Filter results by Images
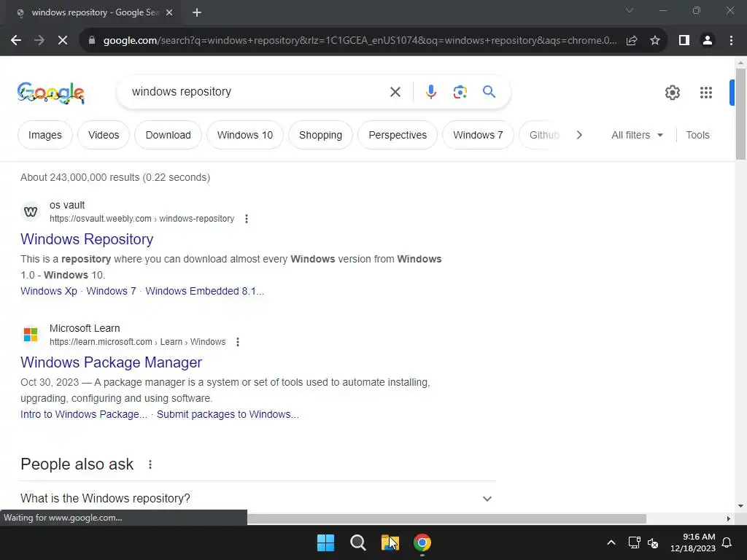The width and height of the screenshot is (747, 560). pyautogui.click(x=44, y=135)
